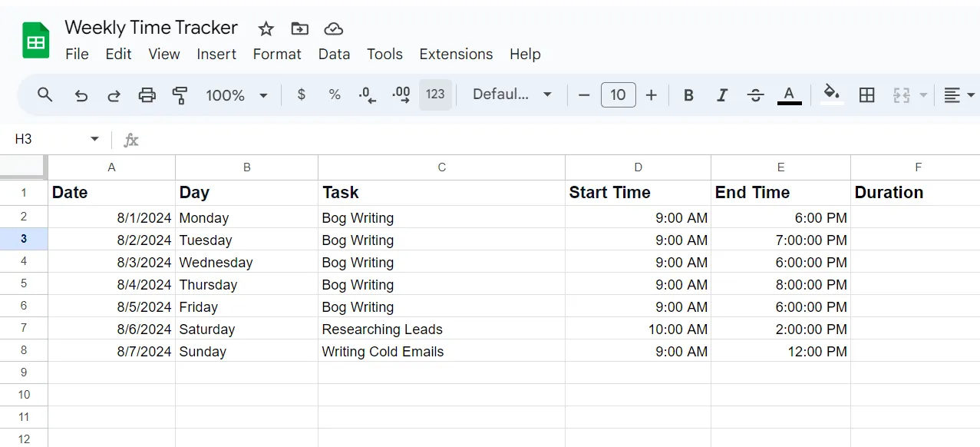Viewport: 980px width, 447px height.
Task: Toggle italic formatting
Action: coord(721,95)
